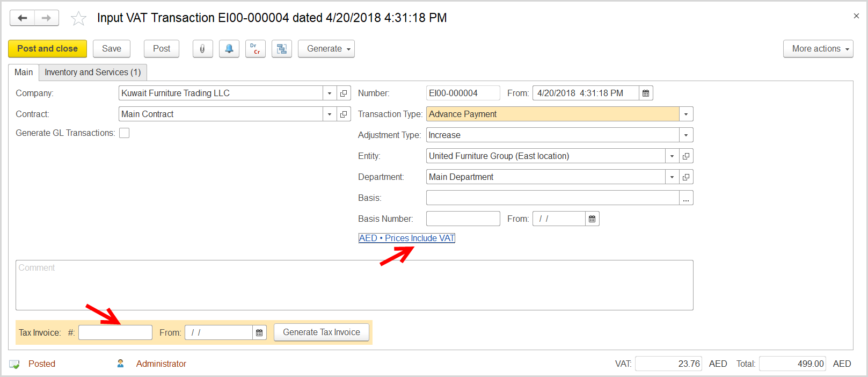Open attached files via paperclip icon
Viewport: 868px width, 377px height.
click(202, 48)
